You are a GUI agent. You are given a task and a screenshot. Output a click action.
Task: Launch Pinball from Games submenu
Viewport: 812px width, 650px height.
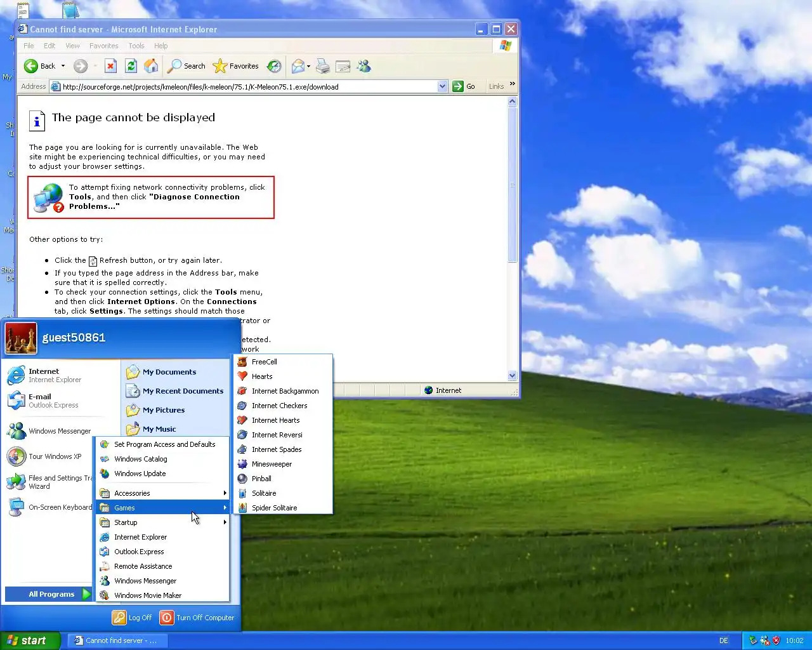pos(284,479)
